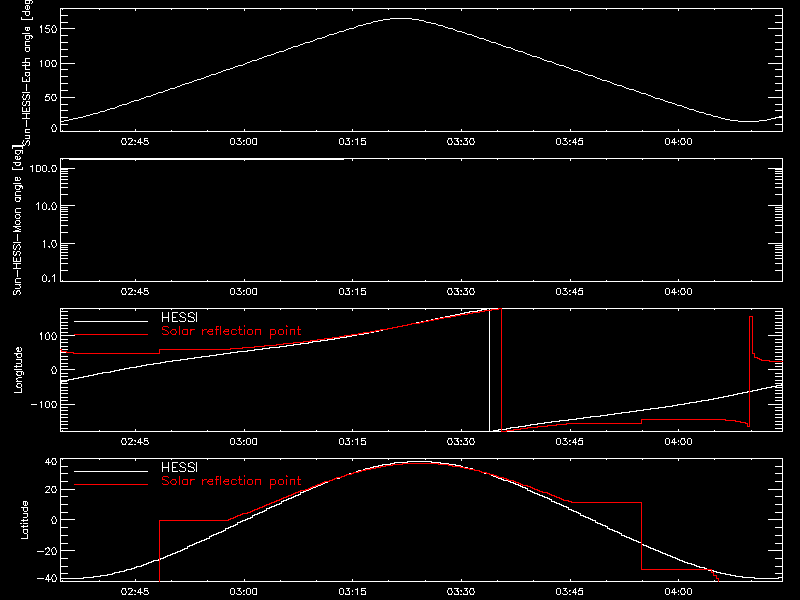Click the 100 value on Longitude axis
800x600 pixels.
pyautogui.click(x=48, y=336)
